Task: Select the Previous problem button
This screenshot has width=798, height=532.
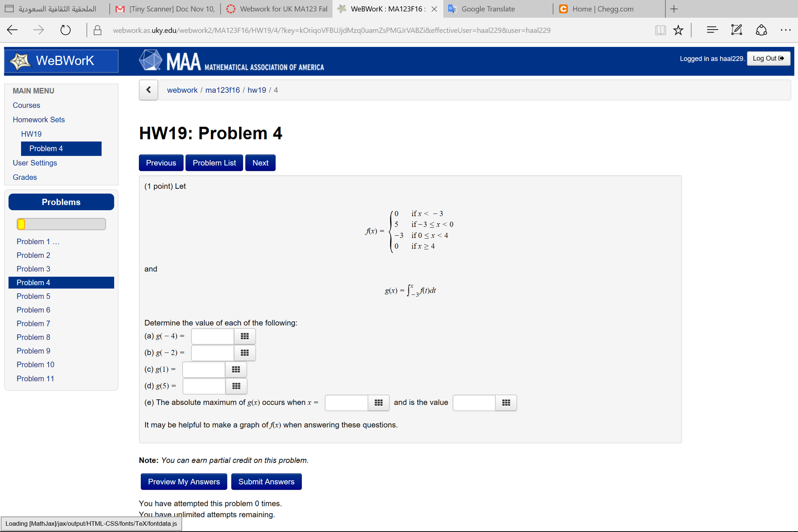Action: click(160, 163)
